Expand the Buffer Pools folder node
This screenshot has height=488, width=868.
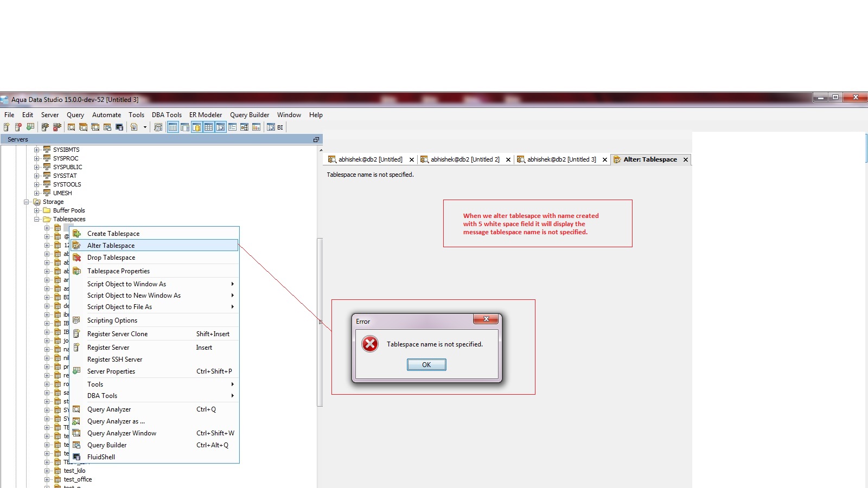[x=37, y=210]
